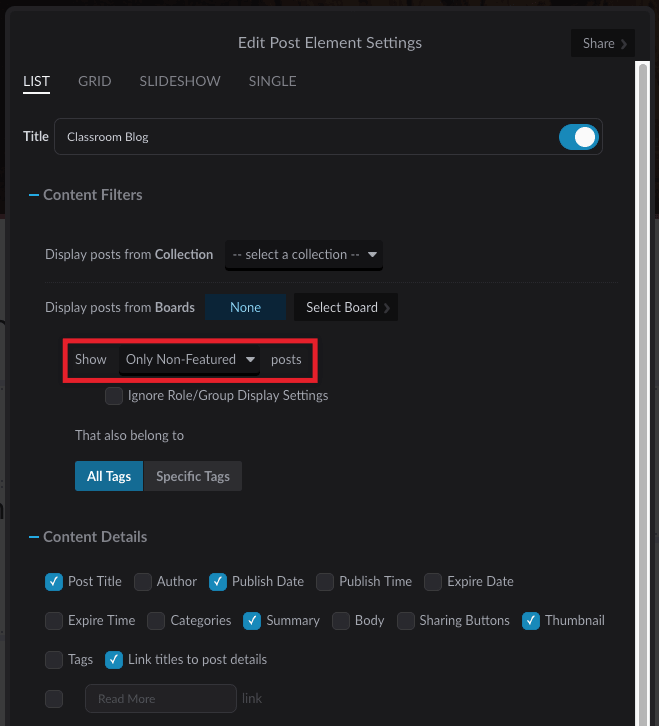Collapse the Content Details section

point(34,537)
